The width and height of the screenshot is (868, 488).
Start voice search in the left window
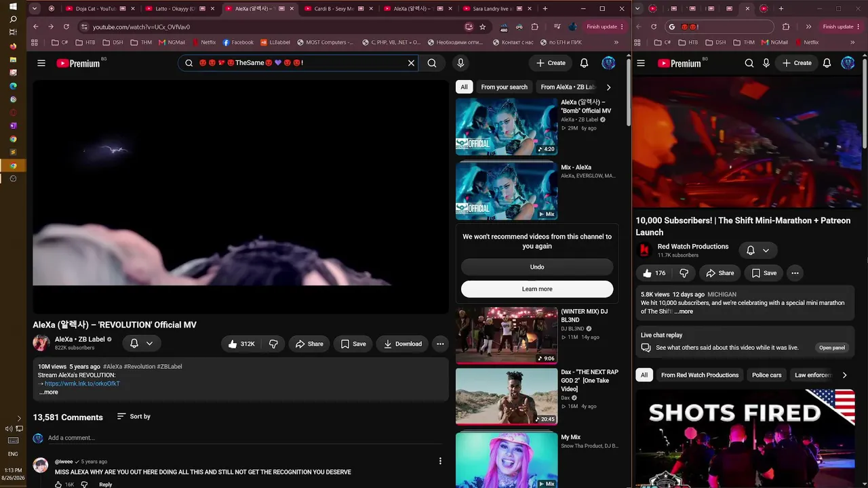coord(460,63)
